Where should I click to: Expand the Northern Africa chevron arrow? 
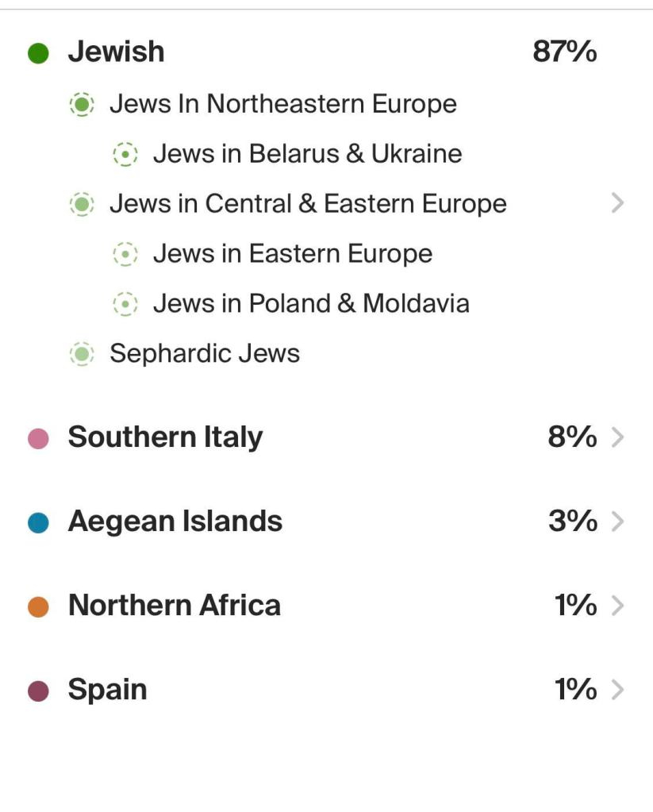click(618, 606)
